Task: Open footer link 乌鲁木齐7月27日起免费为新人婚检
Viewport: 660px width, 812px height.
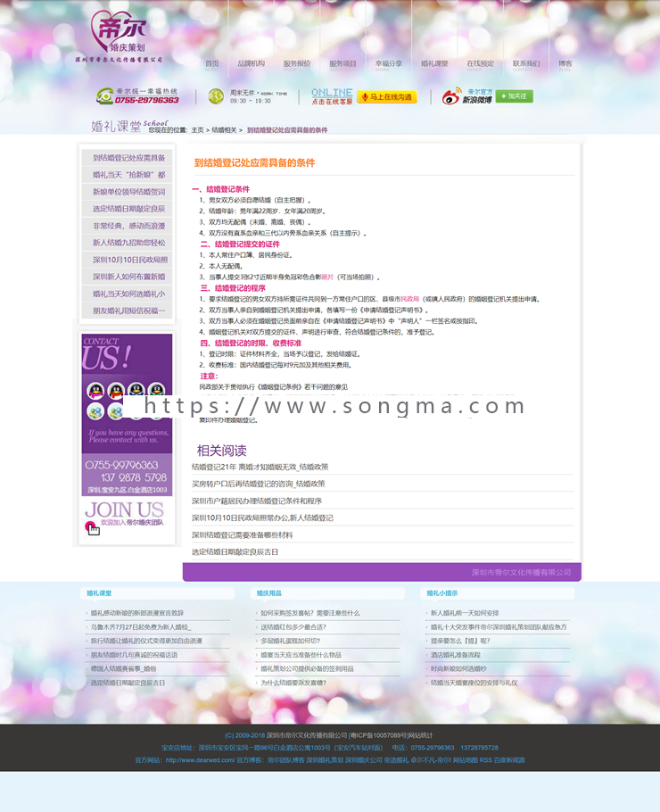Action: 141,627
